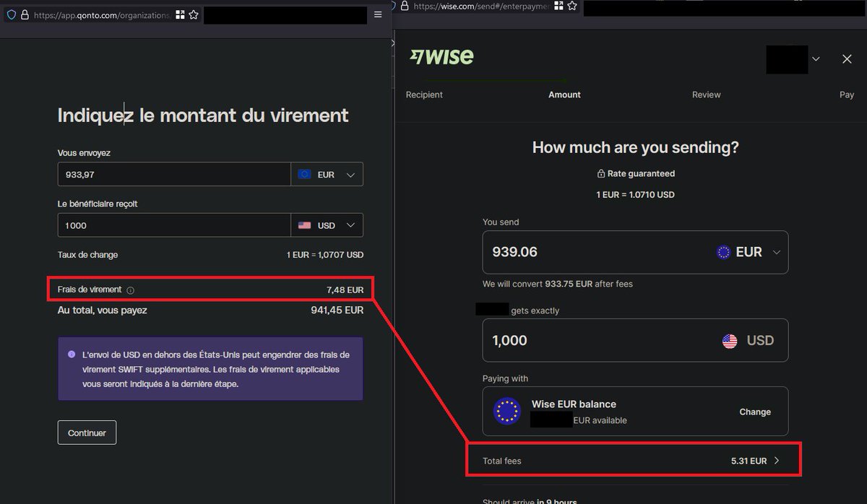This screenshot has width=867, height=504.
Task: Click the 941,45 EUR total amount in Qonto
Action: tap(337, 310)
